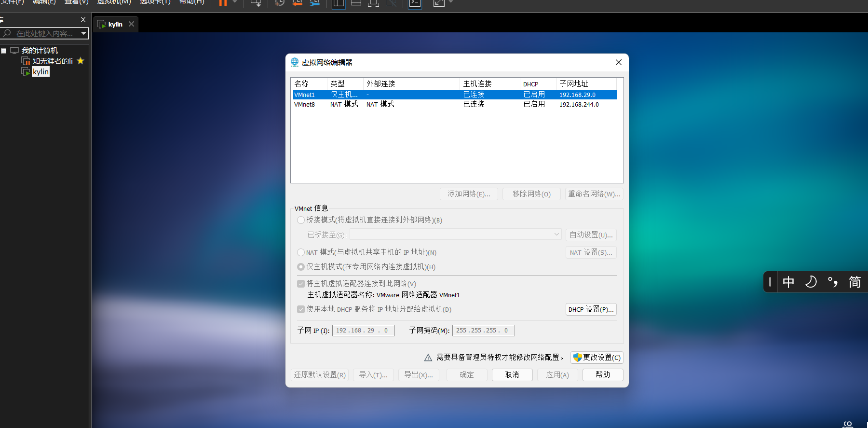Click the favorite star beside 知无涯者的li
Viewport: 868px width, 428px height.
[81, 61]
